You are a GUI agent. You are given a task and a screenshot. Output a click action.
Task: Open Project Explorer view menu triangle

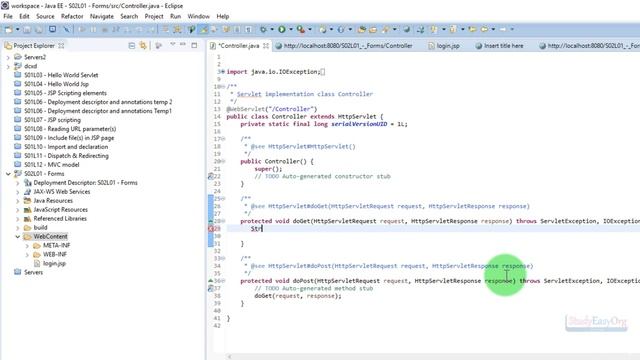(x=173, y=44)
